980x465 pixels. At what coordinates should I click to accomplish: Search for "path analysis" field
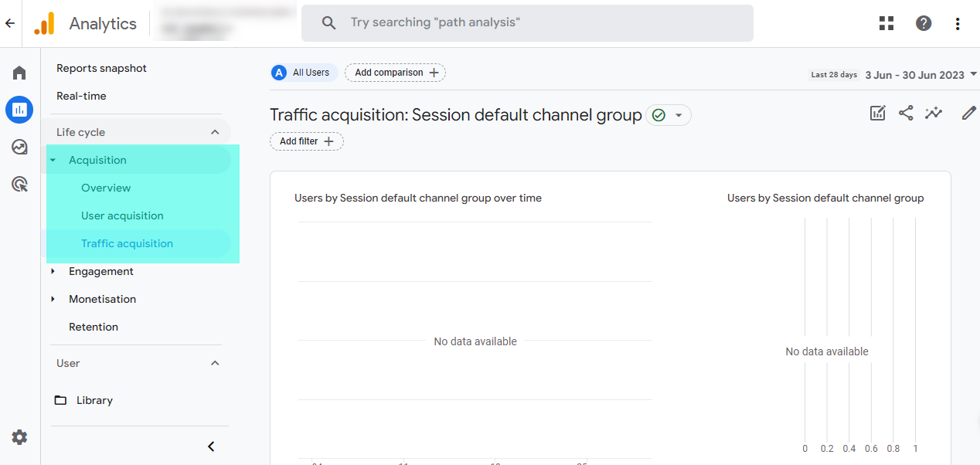click(x=527, y=23)
